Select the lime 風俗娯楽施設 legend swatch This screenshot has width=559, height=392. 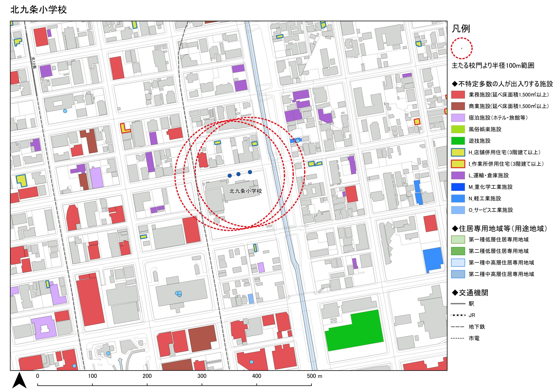pos(458,129)
